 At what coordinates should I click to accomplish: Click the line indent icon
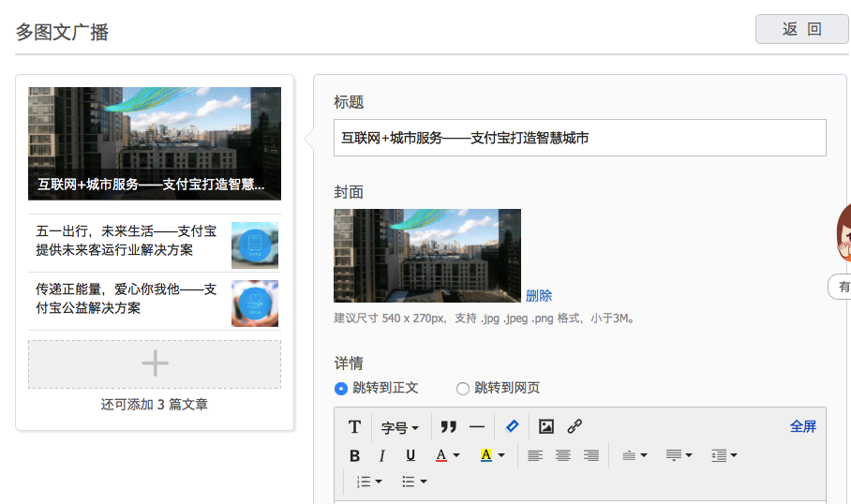[x=719, y=455]
